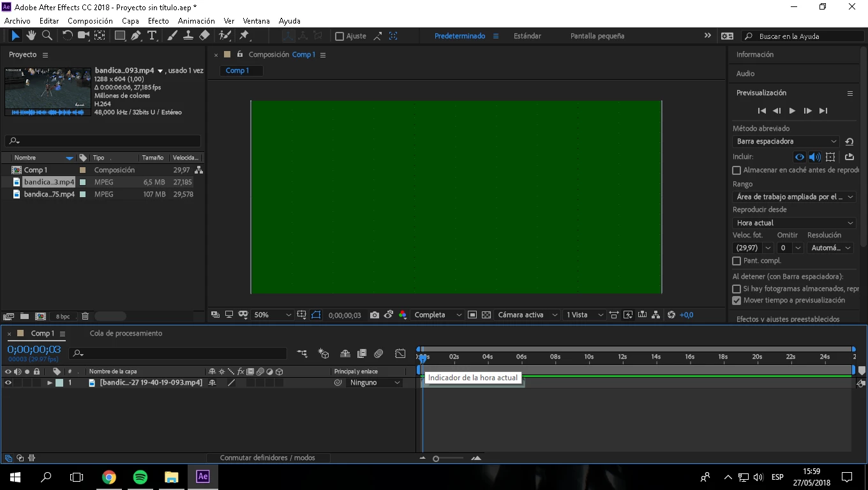Check Almacenar en caché antes de reproducir
The image size is (868, 490).
[737, 170]
